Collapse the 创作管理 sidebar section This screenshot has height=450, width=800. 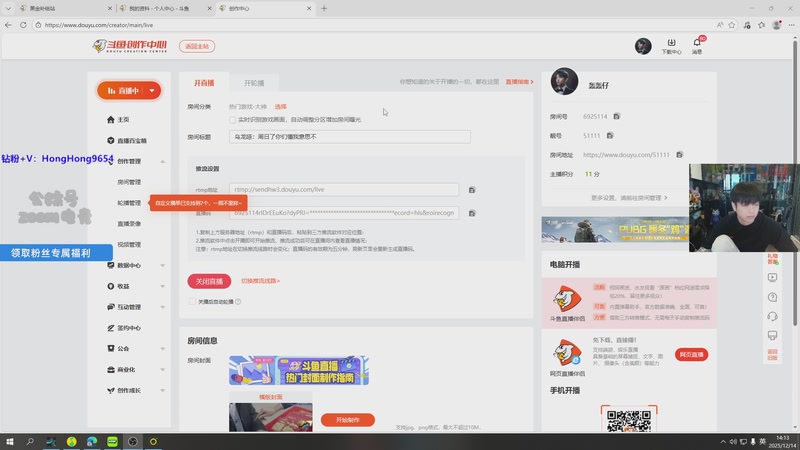pyautogui.click(x=162, y=161)
